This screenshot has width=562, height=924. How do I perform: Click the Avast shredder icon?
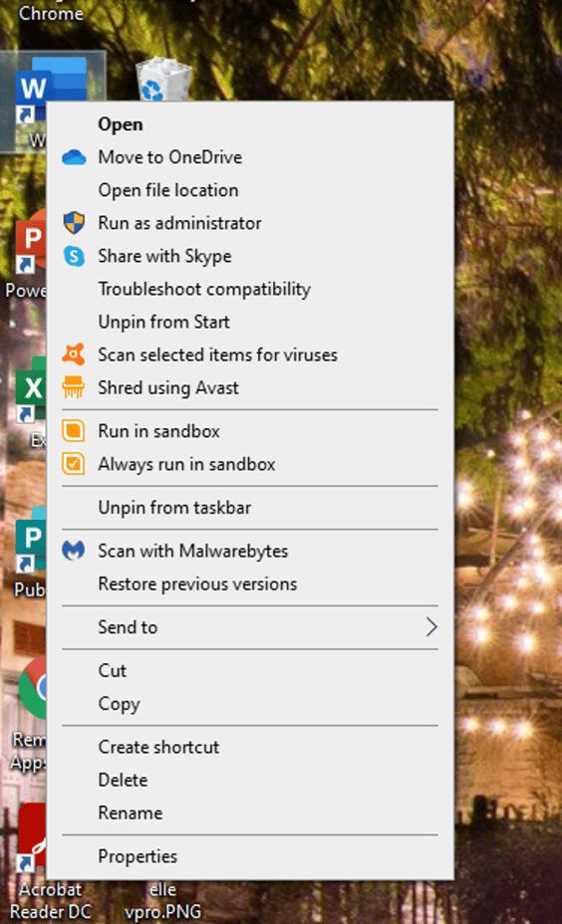click(x=74, y=387)
